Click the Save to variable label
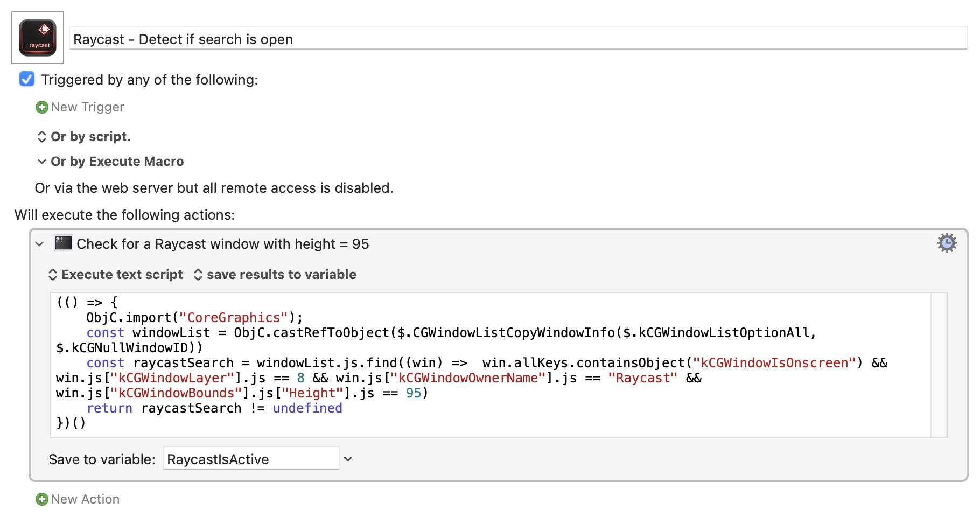The image size is (980, 517). [102, 459]
